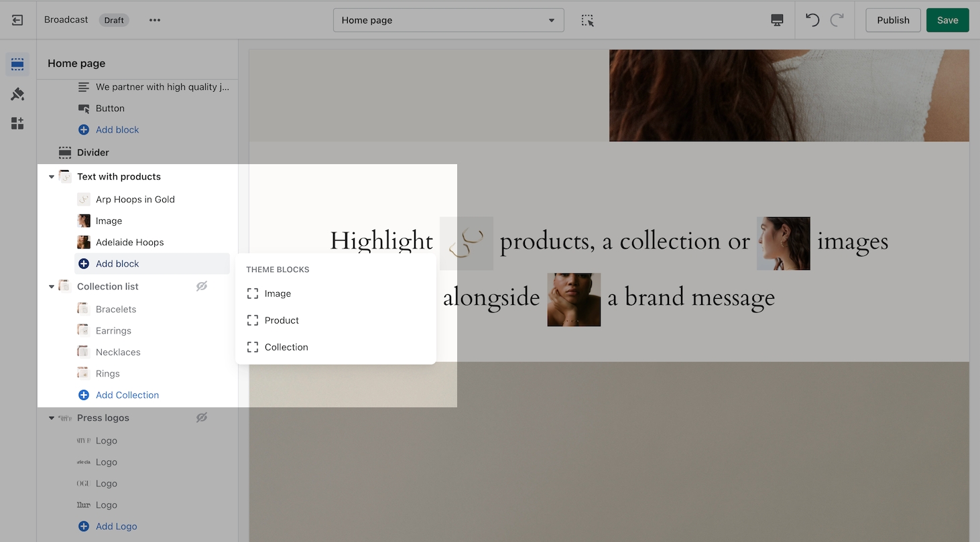Click the green Save button
The width and height of the screenshot is (980, 542).
(947, 20)
